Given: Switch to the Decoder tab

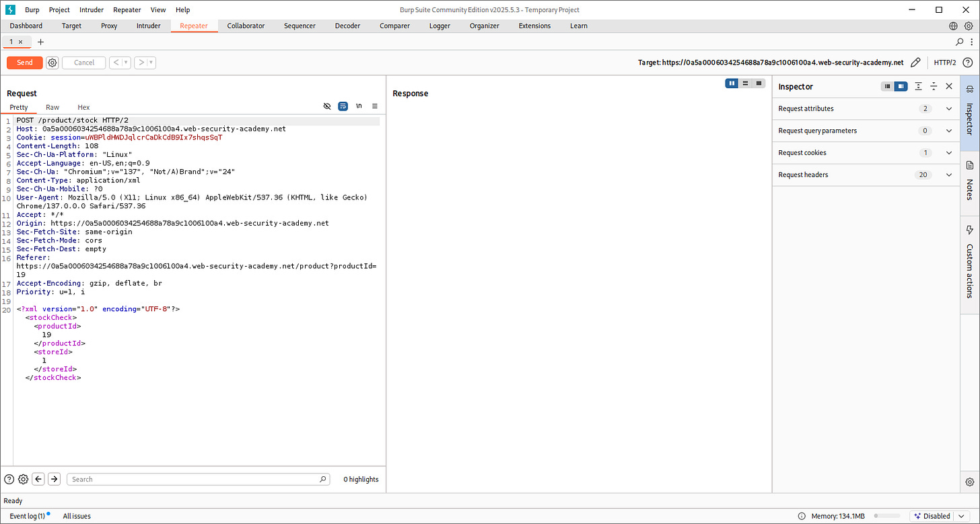Looking at the screenshot, I should (347, 26).
